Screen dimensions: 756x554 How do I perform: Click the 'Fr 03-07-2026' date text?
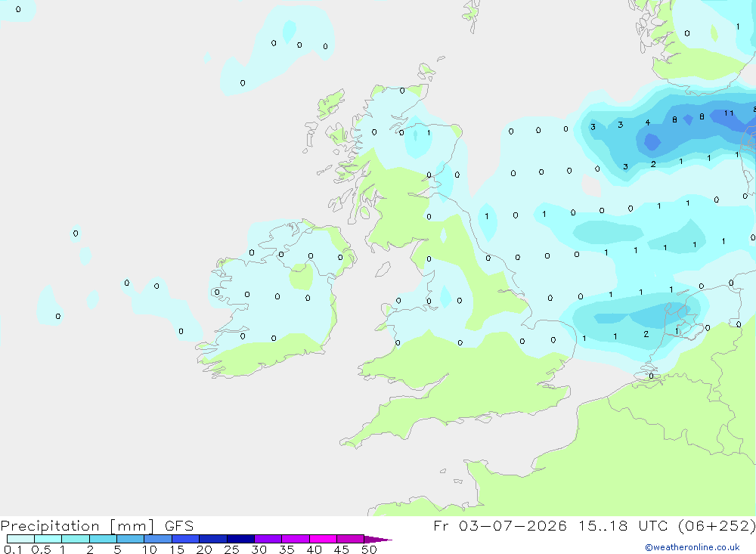point(500,525)
